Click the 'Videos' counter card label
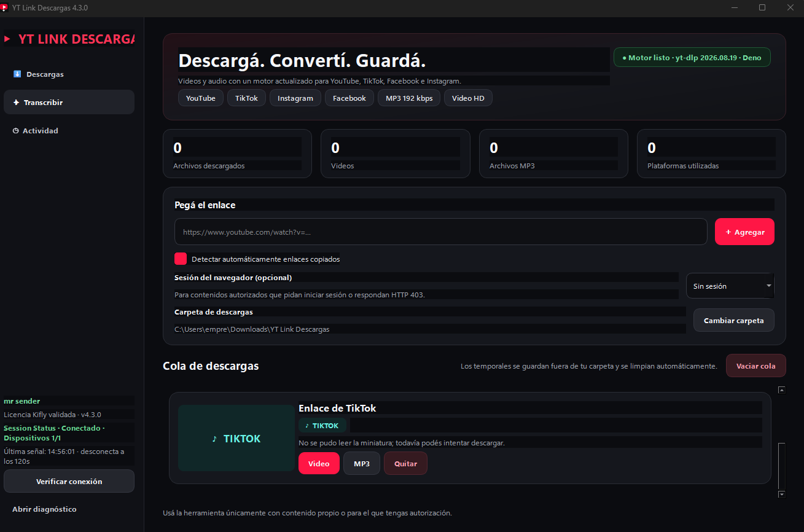804x532 pixels. [x=343, y=166]
